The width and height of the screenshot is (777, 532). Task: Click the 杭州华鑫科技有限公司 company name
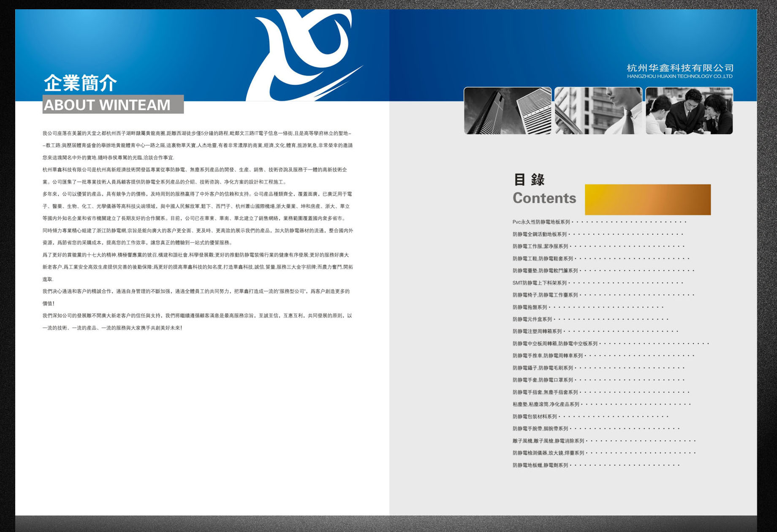[x=680, y=68]
